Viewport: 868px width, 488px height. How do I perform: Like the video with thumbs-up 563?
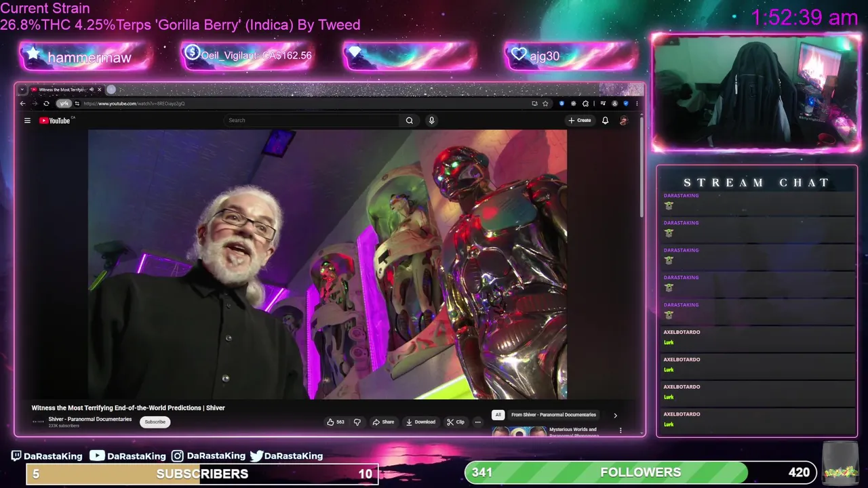pyautogui.click(x=336, y=422)
